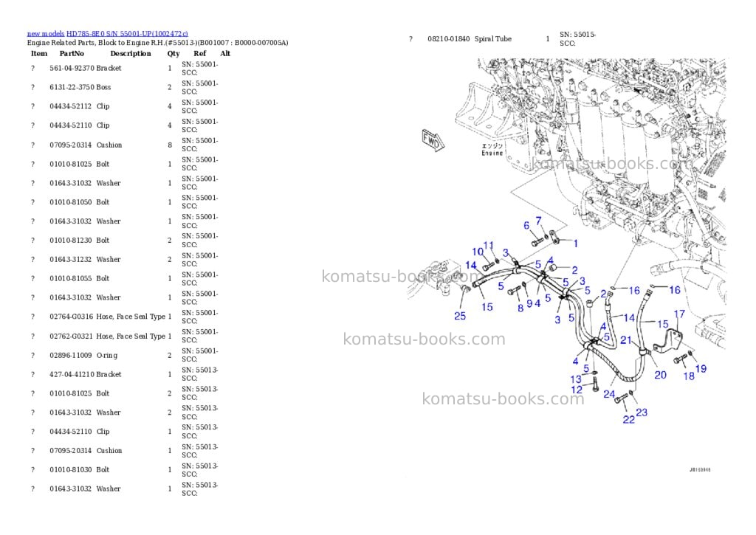Click callout number 22 in the diagram

pyautogui.click(x=629, y=419)
